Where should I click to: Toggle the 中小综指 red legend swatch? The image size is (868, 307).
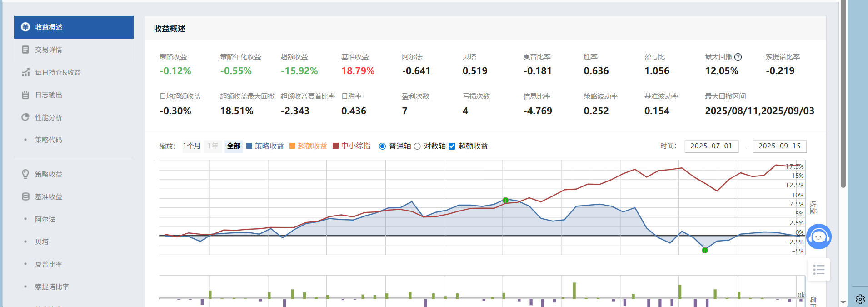coord(336,146)
